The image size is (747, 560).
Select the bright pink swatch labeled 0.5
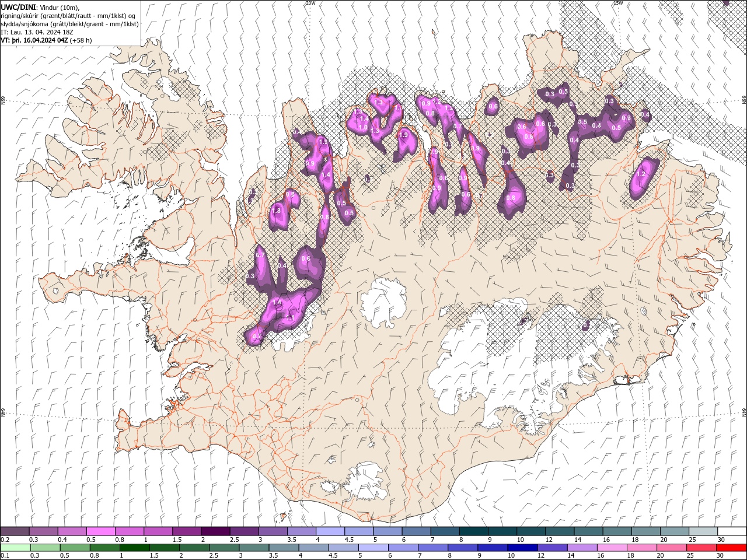(100, 531)
